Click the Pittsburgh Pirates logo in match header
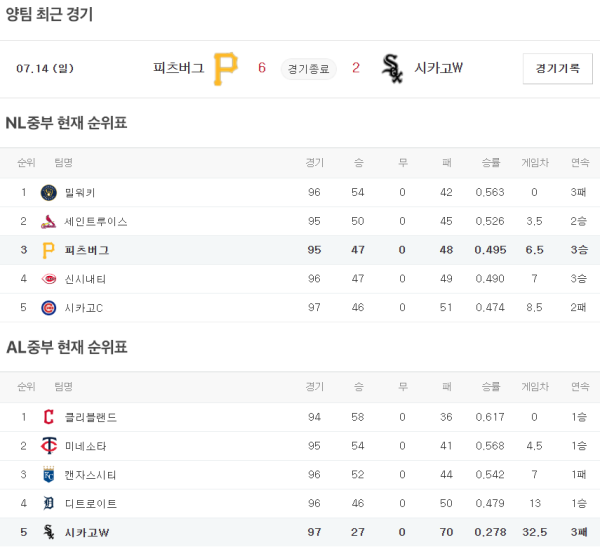Viewport: 600px width, 552px height. [226, 68]
